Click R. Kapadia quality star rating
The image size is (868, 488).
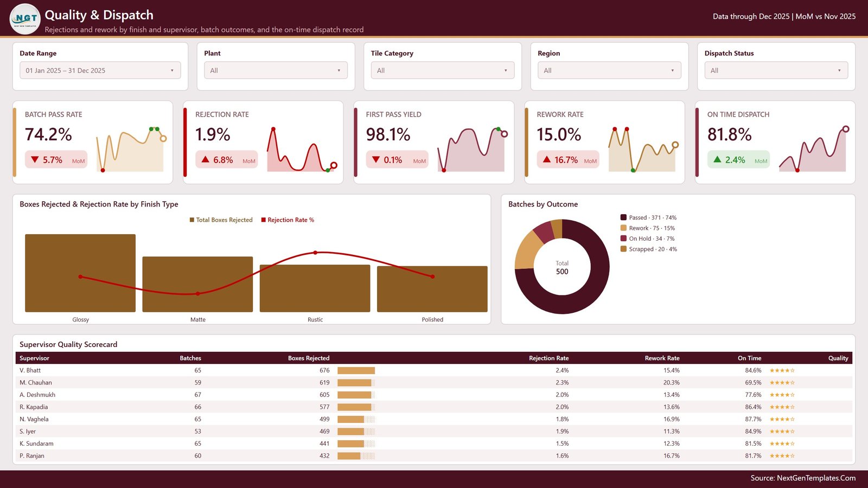pyautogui.click(x=782, y=407)
